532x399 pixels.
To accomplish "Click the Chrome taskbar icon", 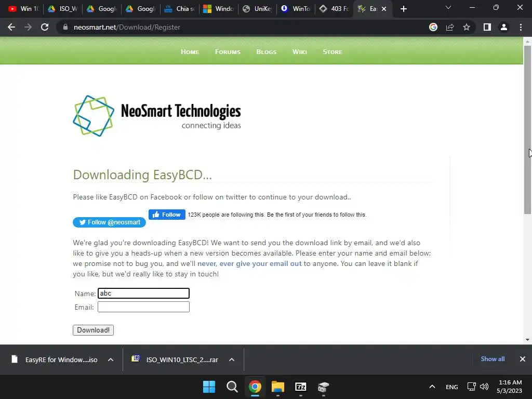I will [x=255, y=387].
